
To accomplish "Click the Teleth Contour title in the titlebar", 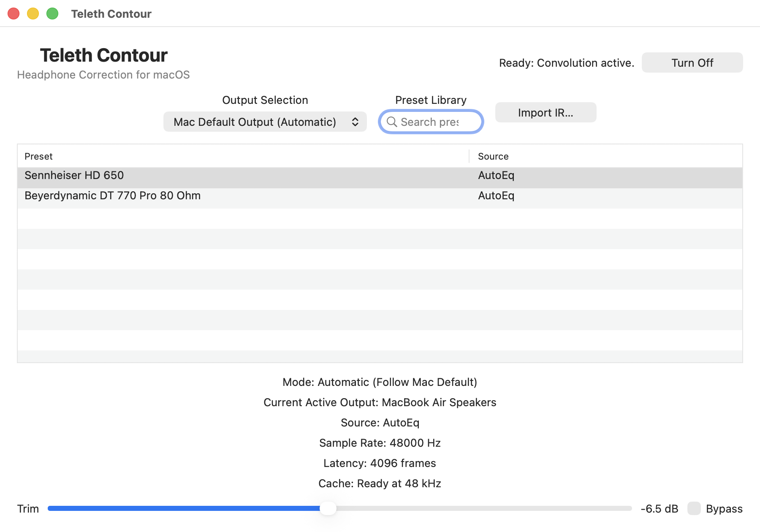I will point(111,14).
